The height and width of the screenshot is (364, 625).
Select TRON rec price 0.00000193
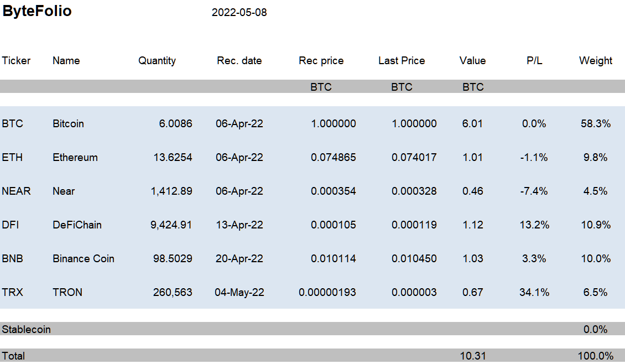point(327,292)
